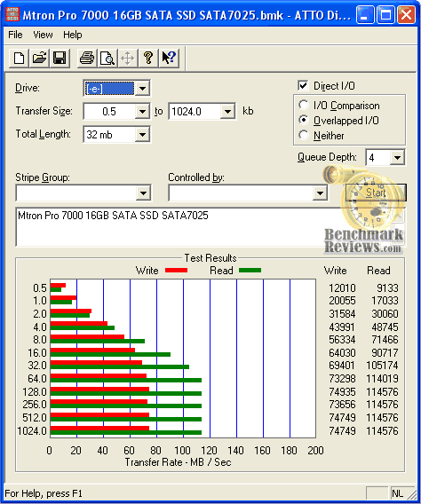Screen dimensions: 421x504
Task: Expand the Drive dropdown
Action: pyautogui.click(x=142, y=88)
